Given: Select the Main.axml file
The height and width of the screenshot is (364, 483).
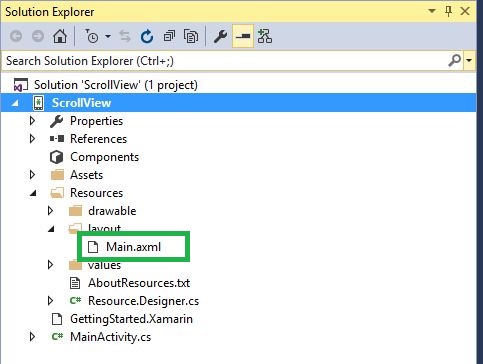Looking at the screenshot, I should click(133, 247).
